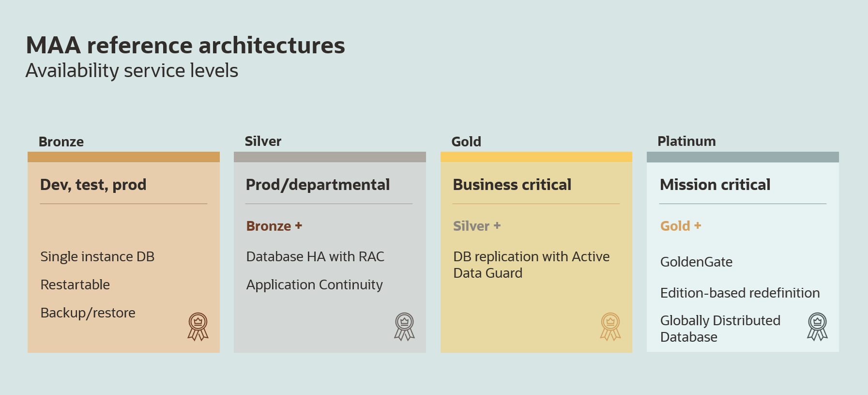Screen dimensions: 868x395
Task: Click the 'Silver +' text
Action: 477,226
